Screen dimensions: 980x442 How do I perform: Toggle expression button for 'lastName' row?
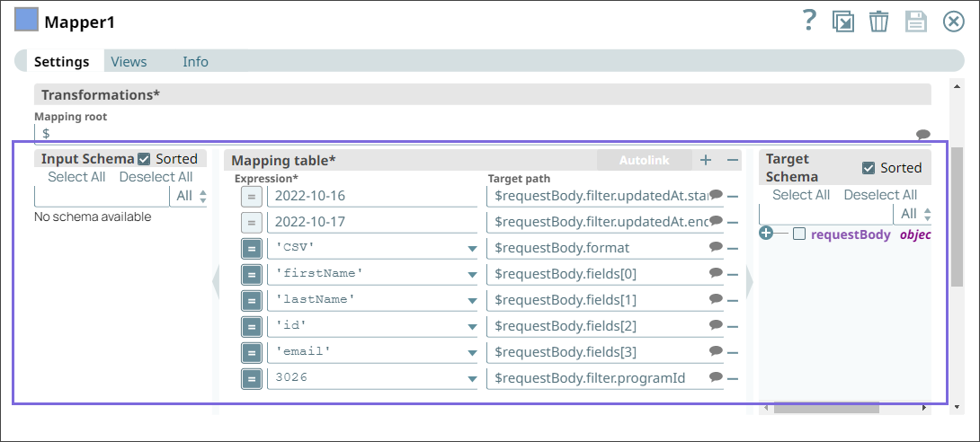click(x=251, y=300)
